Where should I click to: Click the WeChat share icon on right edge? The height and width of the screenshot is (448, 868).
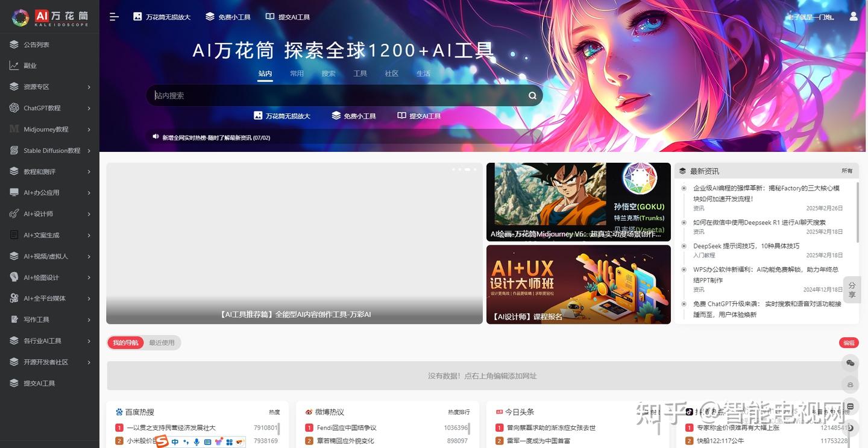[850, 362]
